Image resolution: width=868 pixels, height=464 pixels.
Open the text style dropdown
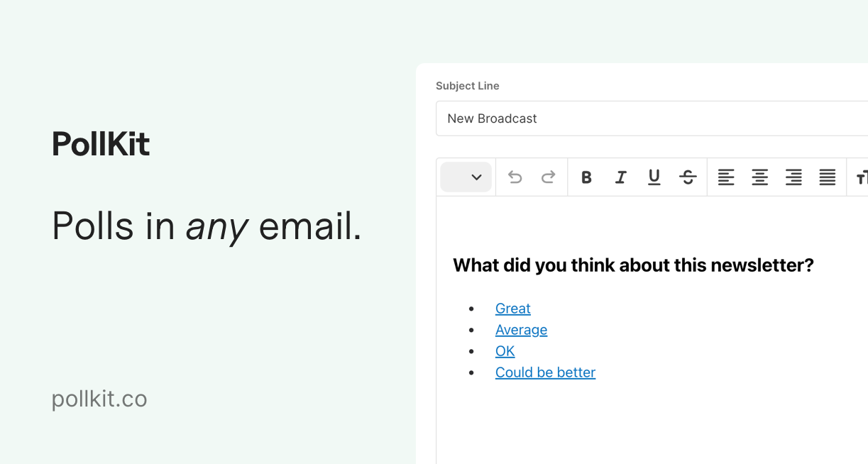(466, 177)
